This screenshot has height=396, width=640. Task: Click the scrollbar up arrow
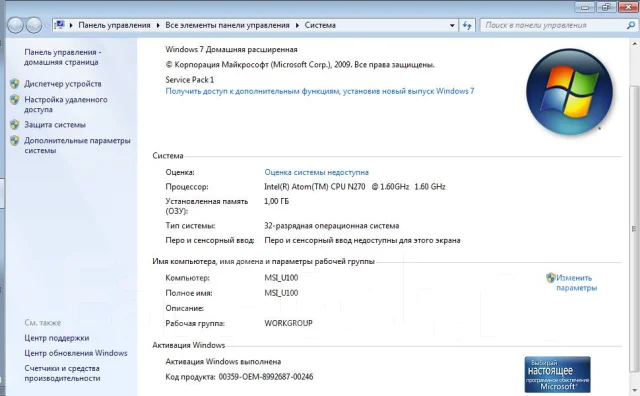(635, 43)
